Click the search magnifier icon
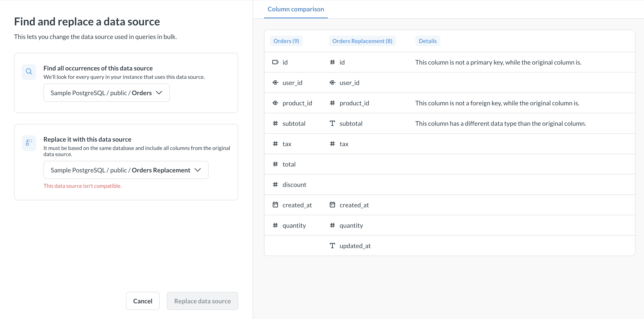 pos(29,72)
